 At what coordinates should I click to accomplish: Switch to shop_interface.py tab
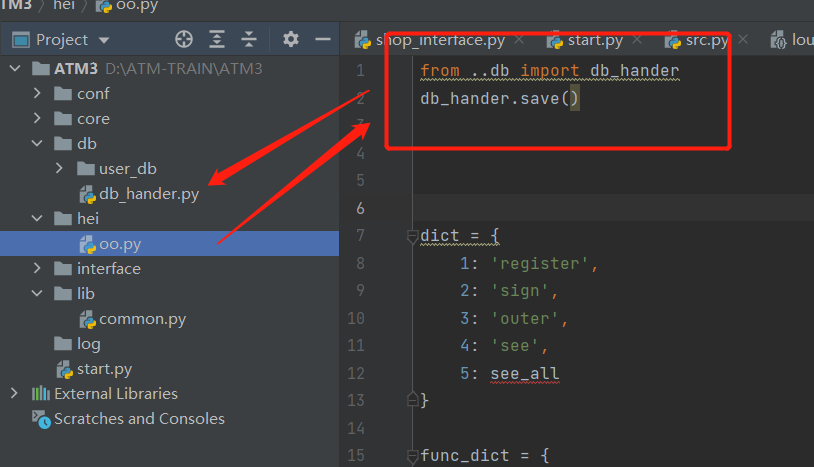coord(440,40)
